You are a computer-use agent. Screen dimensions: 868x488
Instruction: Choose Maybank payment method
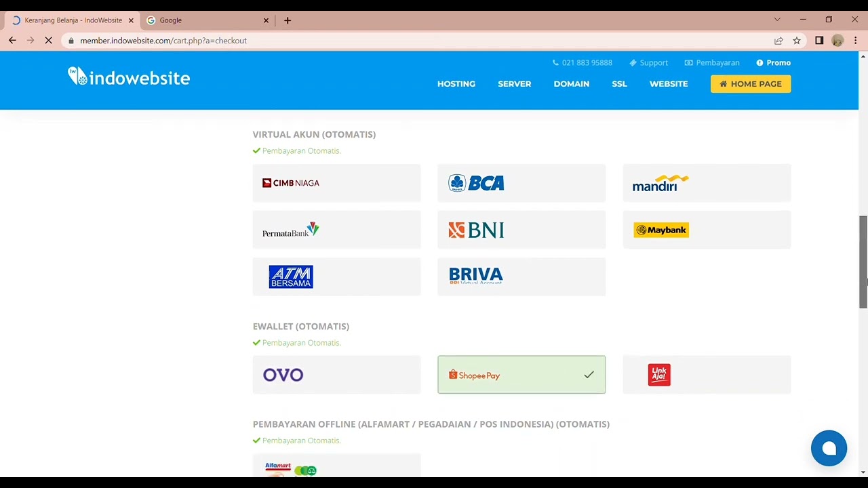pyautogui.click(x=707, y=230)
